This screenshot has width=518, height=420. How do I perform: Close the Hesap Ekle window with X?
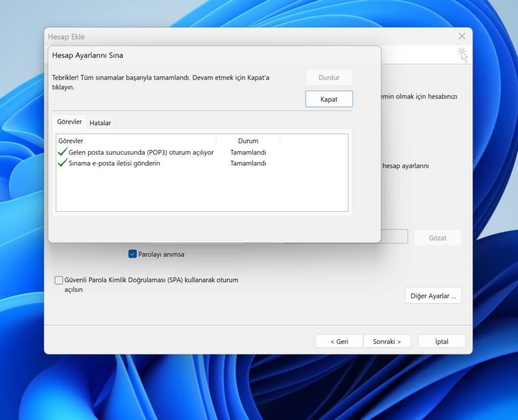(x=461, y=36)
